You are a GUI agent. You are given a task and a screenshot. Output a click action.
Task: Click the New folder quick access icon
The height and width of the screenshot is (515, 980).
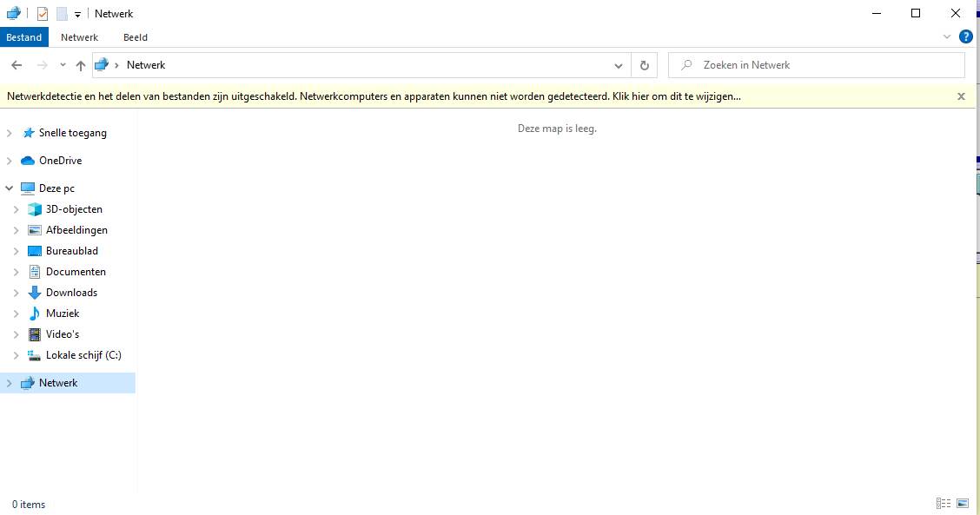click(61, 14)
